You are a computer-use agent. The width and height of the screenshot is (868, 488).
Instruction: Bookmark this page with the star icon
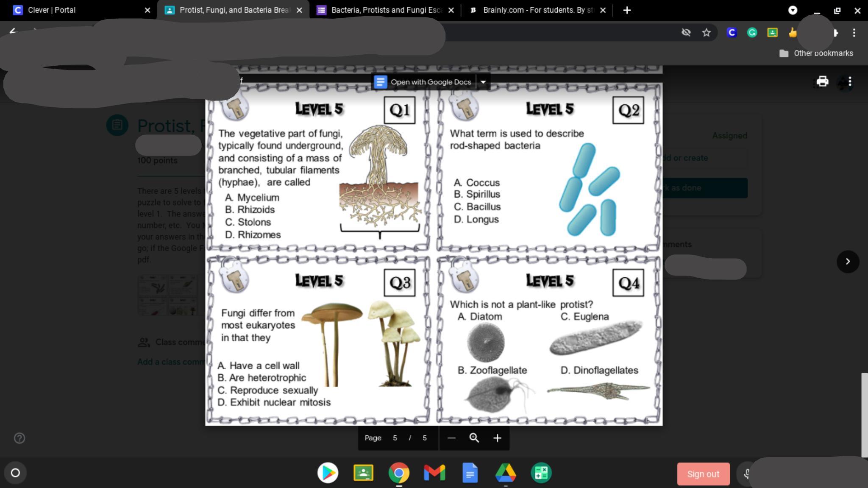click(x=706, y=33)
